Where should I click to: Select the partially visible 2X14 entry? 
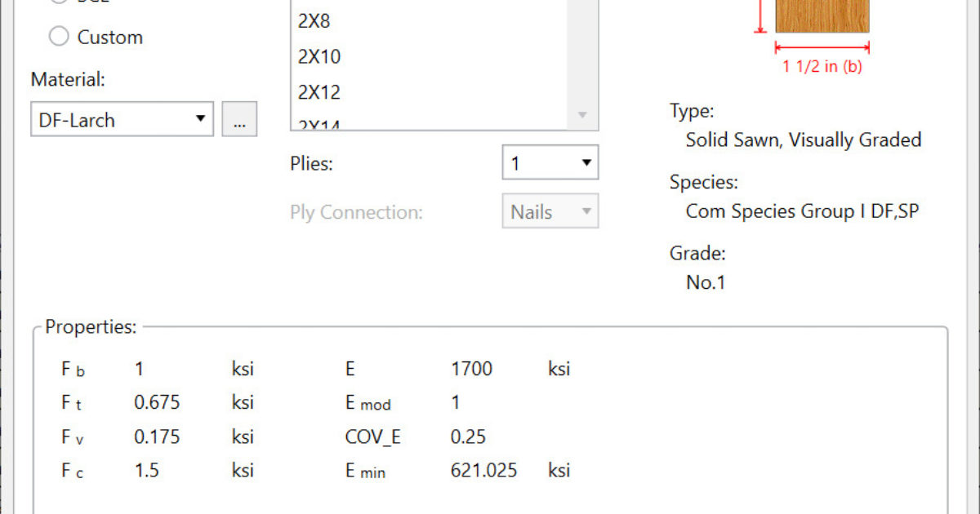click(319, 125)
